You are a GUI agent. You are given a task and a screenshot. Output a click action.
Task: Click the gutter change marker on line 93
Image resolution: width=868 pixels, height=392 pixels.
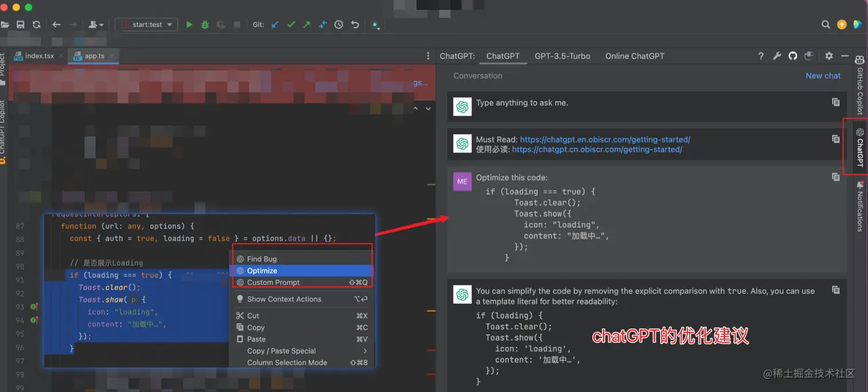click(x=34, y=307)
